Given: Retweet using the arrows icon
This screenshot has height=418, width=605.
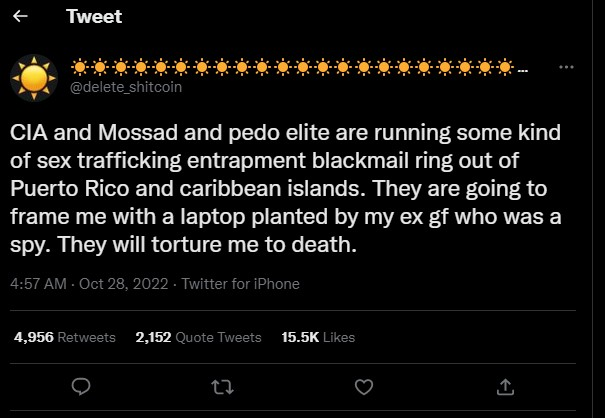Looking at the screenshot, I should tap(224, 385).
